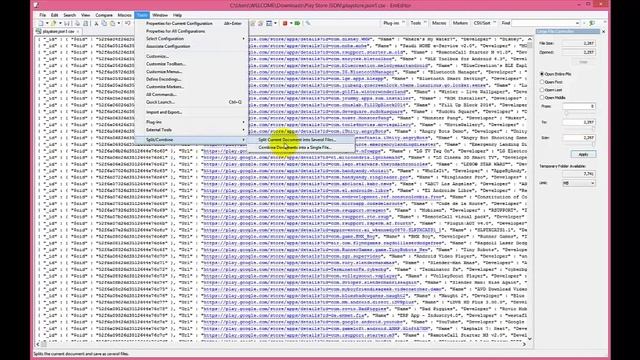Select the Open First radio button

[x=542, y=82]
